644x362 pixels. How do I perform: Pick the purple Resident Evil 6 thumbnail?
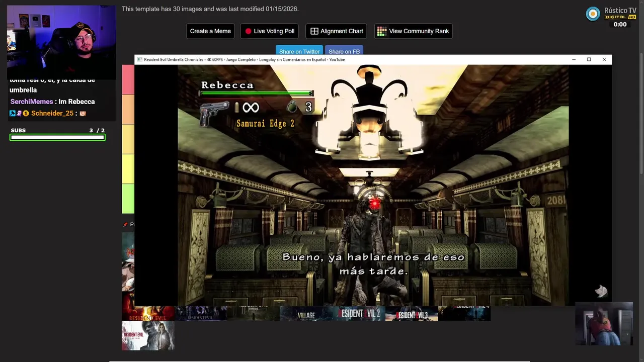(x=201, y=313)
